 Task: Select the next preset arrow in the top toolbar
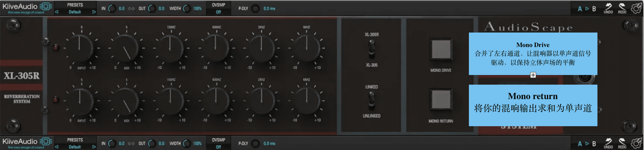[94, 12]
